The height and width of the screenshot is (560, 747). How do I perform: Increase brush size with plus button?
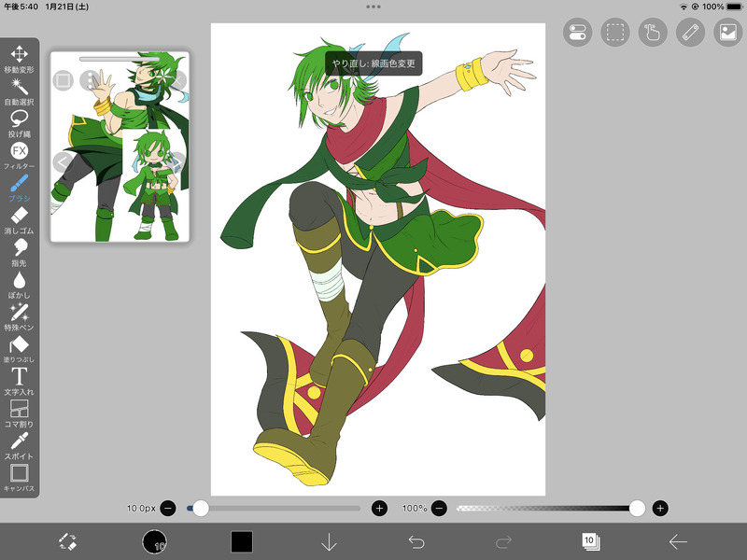[379, 508]
